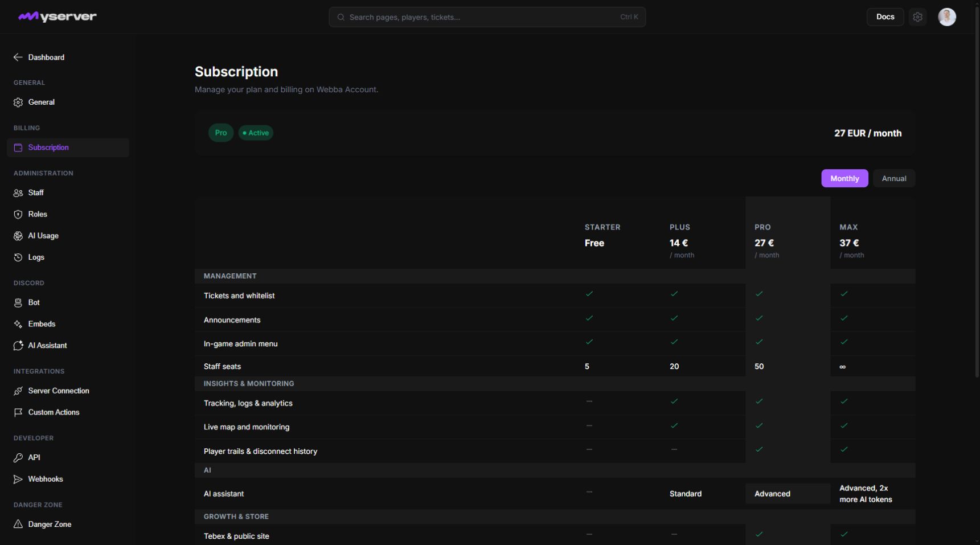The height and width of the screenshot is (545, 980).
Task: Focus the search pages, players, tickets field
Action: (x=487, y=17)
